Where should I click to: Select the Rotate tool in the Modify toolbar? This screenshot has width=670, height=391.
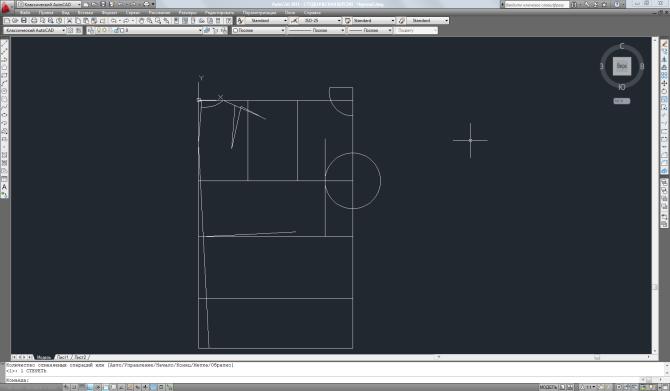[x=664, y=91]
